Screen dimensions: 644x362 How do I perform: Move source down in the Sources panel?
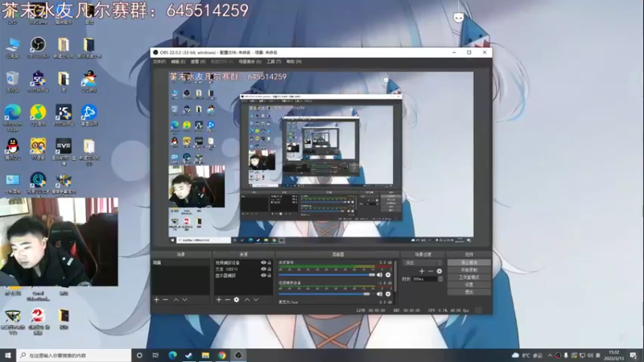click(x=256, y=299)
